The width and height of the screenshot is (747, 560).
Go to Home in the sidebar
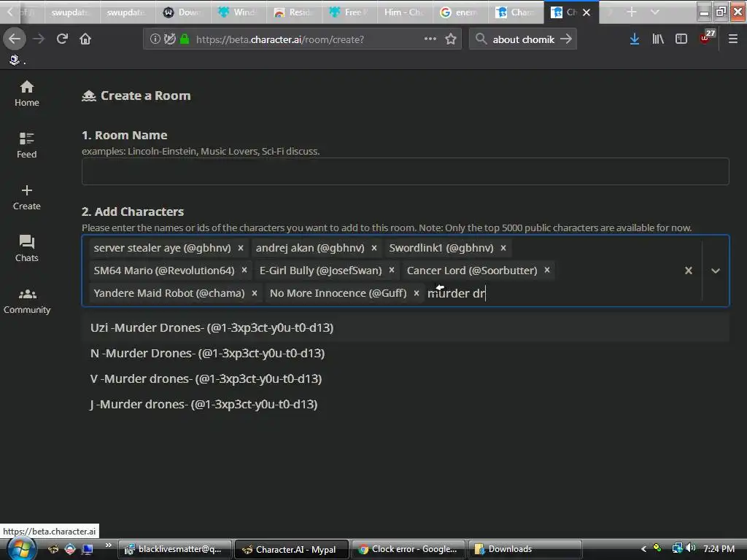point(27,94)
